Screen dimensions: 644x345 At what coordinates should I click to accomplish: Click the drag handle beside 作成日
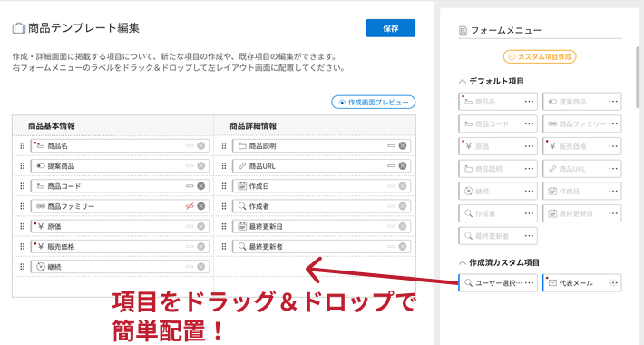pyautogui.click(x=224, y=186)
